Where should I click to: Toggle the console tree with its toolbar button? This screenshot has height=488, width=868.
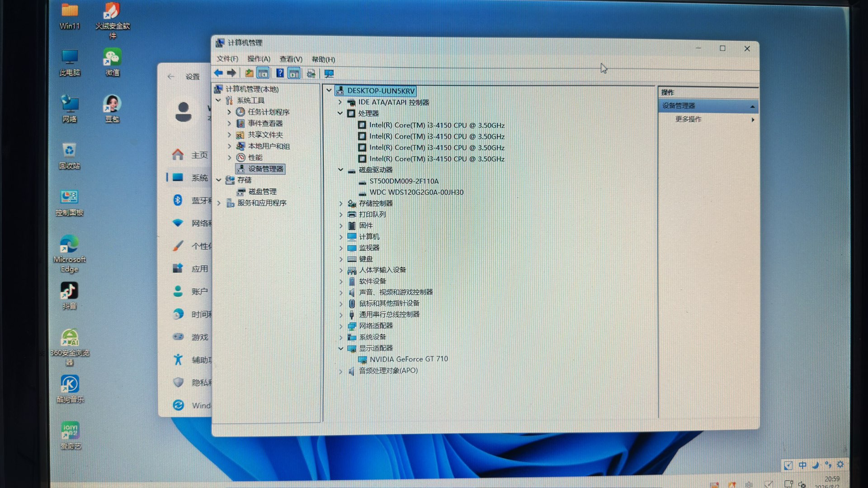click(x=263, y=73)
